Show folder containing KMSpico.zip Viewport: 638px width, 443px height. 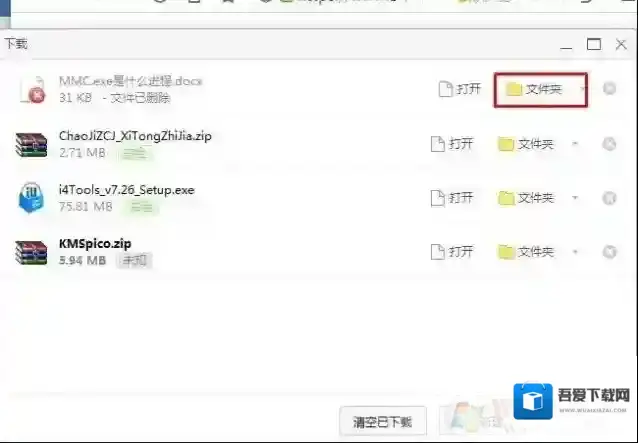pyautogui.click(x=526, y=252)
